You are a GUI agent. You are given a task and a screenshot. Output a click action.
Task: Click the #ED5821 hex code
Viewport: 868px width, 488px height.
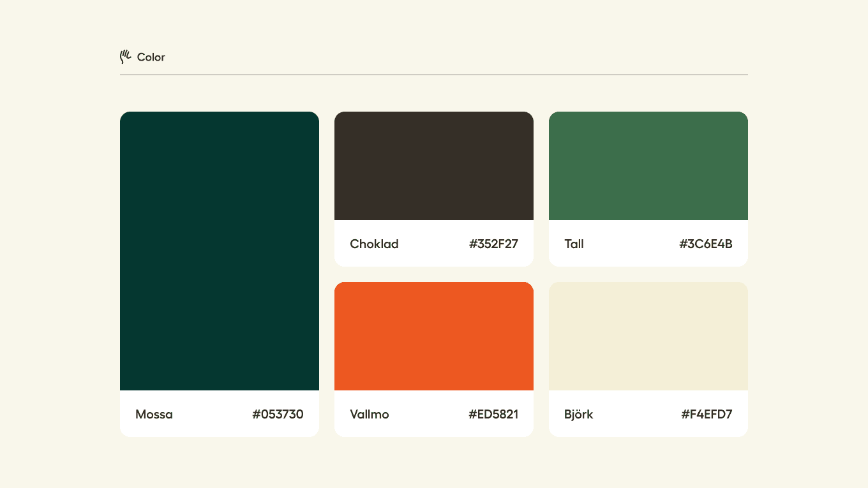[x=493, y=415]
